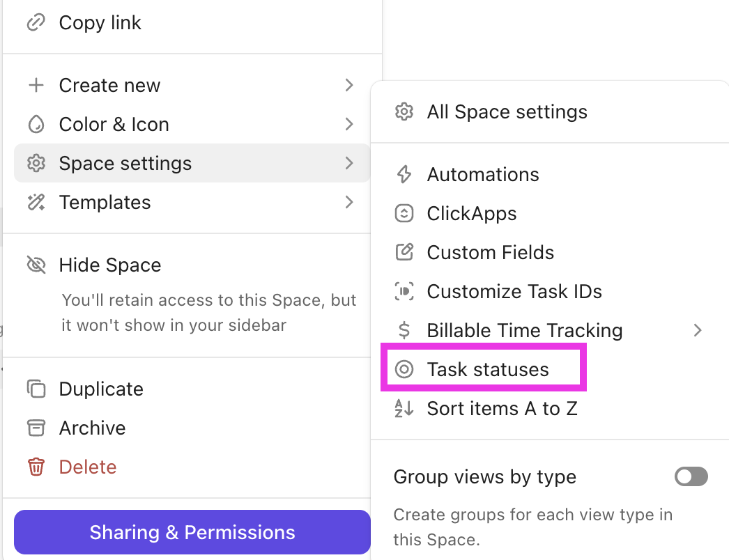The image size is (729, 560).
Task: Select Sort items A to Z
Action: [x=502, y=408]
